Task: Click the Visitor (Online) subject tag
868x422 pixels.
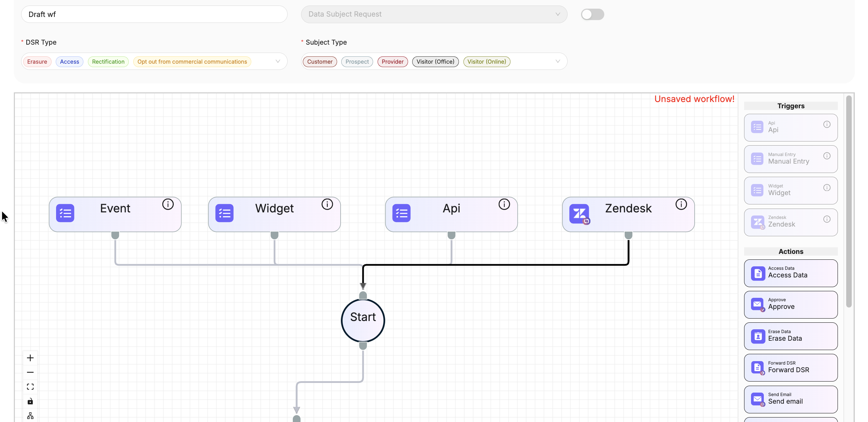Action: pos(487,62)
